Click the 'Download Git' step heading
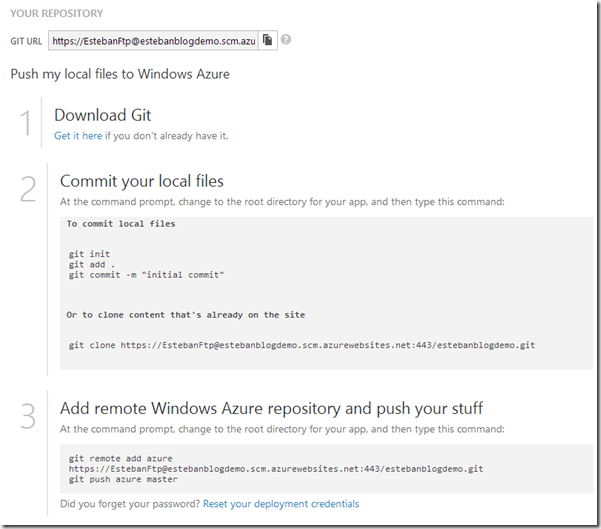Viewport: 601px width, 529px height. 103,115
